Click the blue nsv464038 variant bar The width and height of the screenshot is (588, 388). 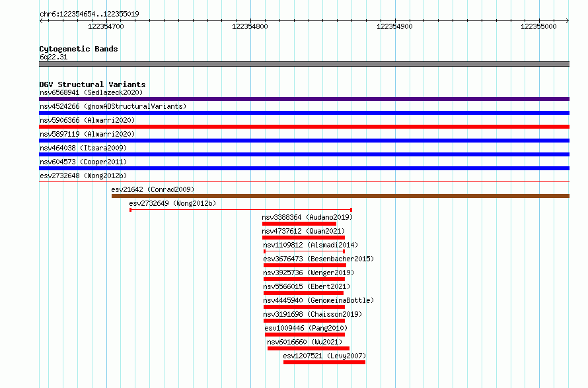click(x=304, y=154)
